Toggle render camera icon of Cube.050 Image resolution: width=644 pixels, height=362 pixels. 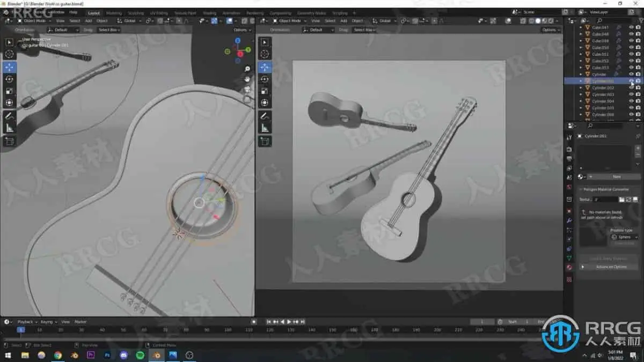coord(638,47)
